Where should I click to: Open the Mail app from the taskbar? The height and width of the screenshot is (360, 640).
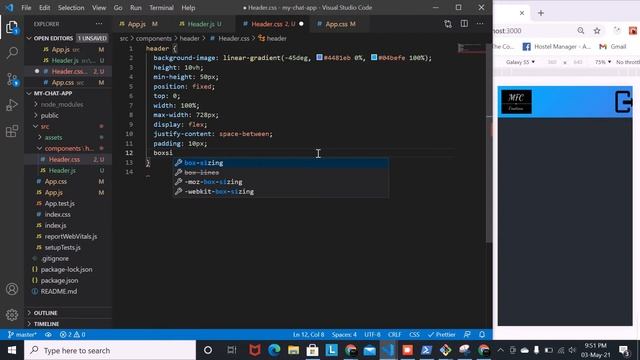[369, 350]
